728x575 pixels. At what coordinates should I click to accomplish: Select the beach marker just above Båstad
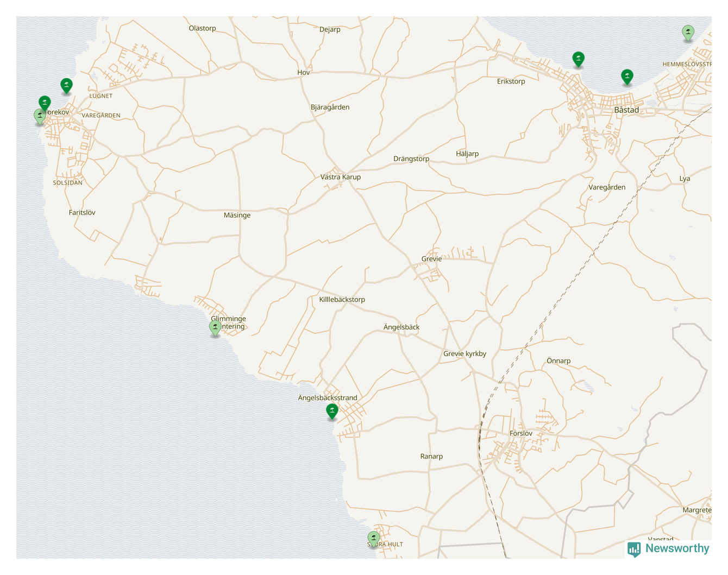[627, 77]
